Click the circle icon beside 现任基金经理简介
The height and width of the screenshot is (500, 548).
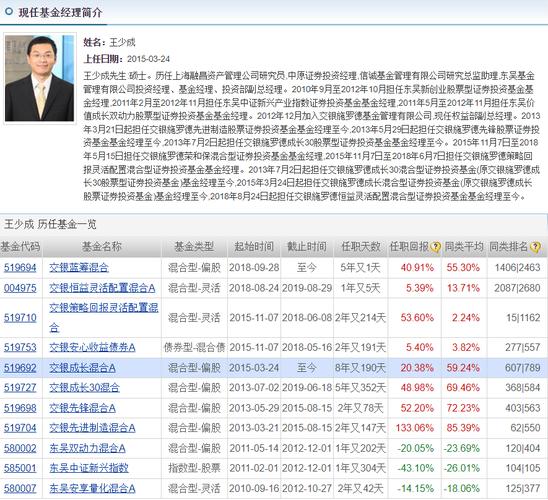(8, 12)
